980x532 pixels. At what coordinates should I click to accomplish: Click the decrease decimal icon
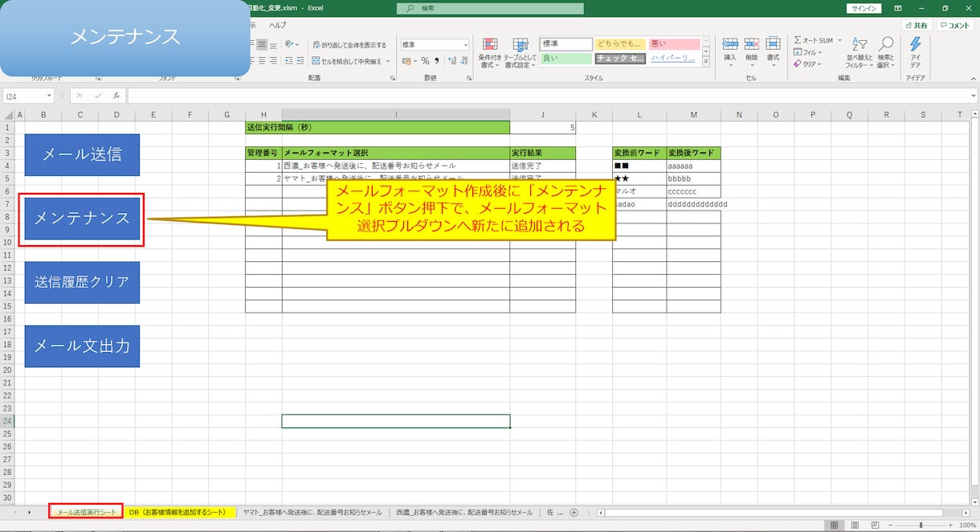(464, 61)
